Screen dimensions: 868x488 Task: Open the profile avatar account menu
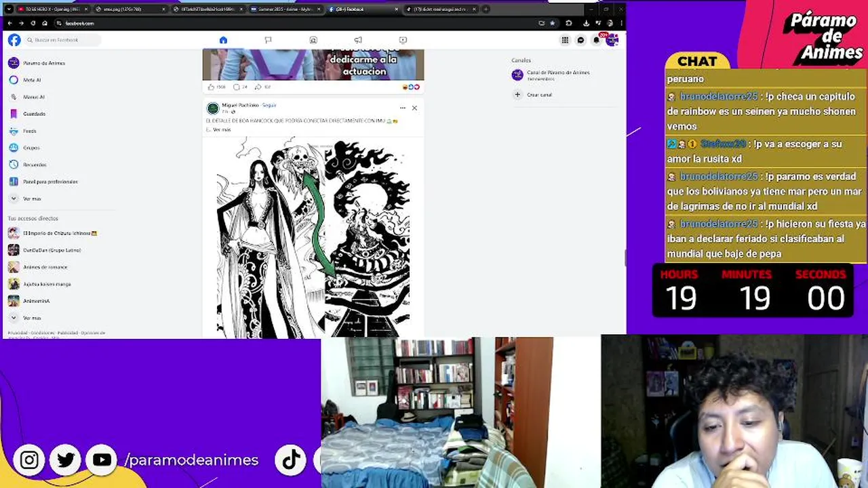point(612,40)
